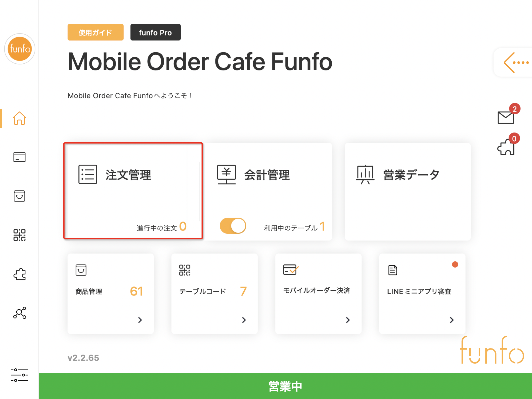This screenshot has height=399, width=532.
Task: Expand the テーブルコード card chevron
Action: click(x=244, y=320)
